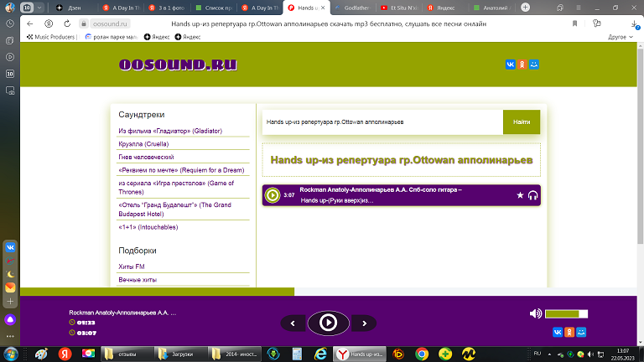The width and height of the screenshot is (644, 362).
Task: Open Gladiator soundtrack link
Action: (x=170, y=131)
